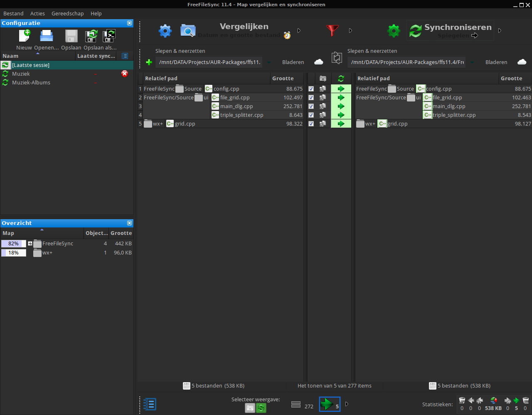This screenshot has width=532, height=415.
Task: Open the arrow menu beside Vergelijken
Action: click(299, 31)
